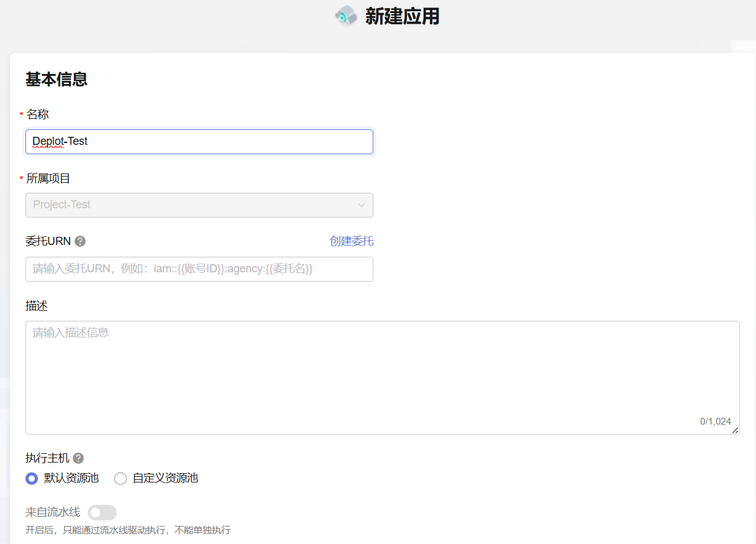Click into the 委托URN input field

pos(199,269)
